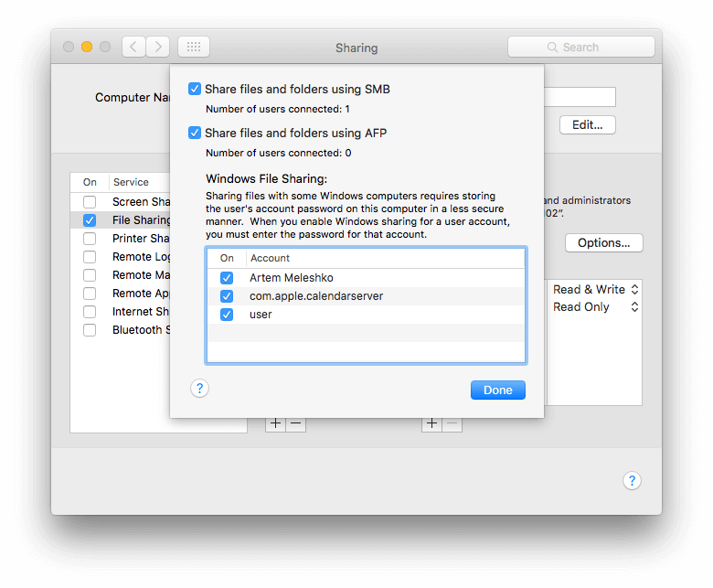Screen dimensions: 713x588
Task: Enable the Printer Sharing service checkbox
Action: (x=90, y=239)
